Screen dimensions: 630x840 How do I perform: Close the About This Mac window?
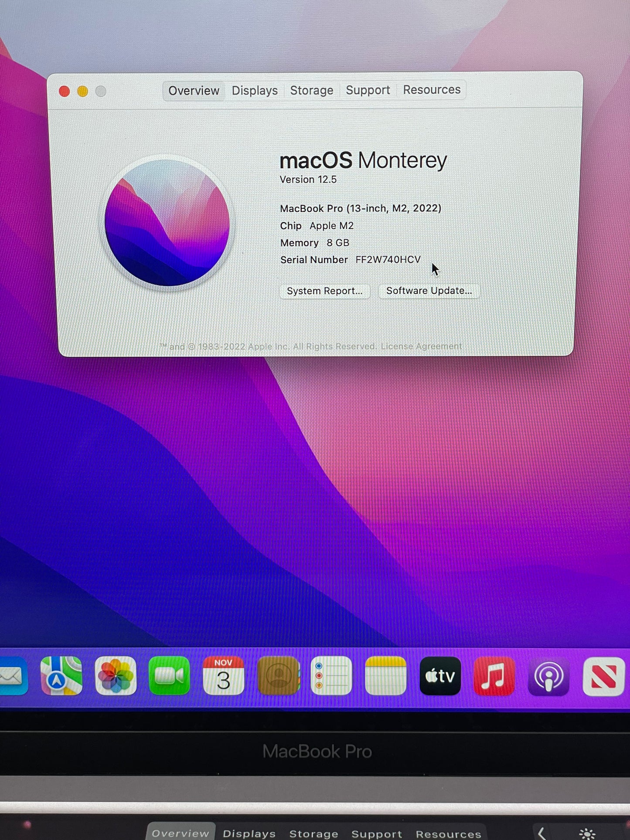coord(65,91)
